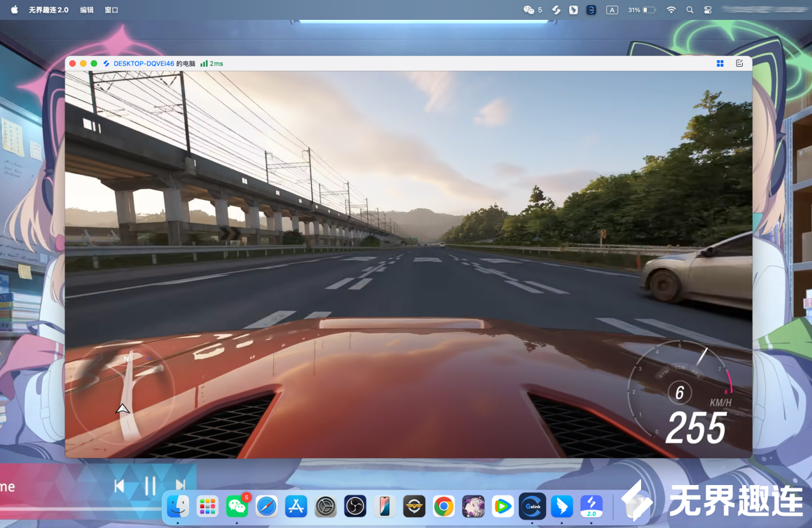The height and width of the screenshot is (528, 812).
Task: Click the 无界趣连 lightning icon in menu bar
Action: click(x=556, y=10)
